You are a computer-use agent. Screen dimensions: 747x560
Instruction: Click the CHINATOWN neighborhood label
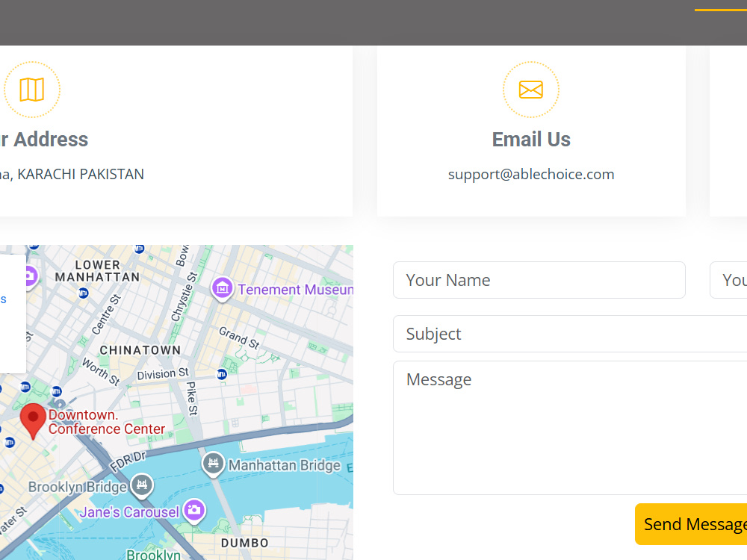pyautogui.click(x=140, y=350)
